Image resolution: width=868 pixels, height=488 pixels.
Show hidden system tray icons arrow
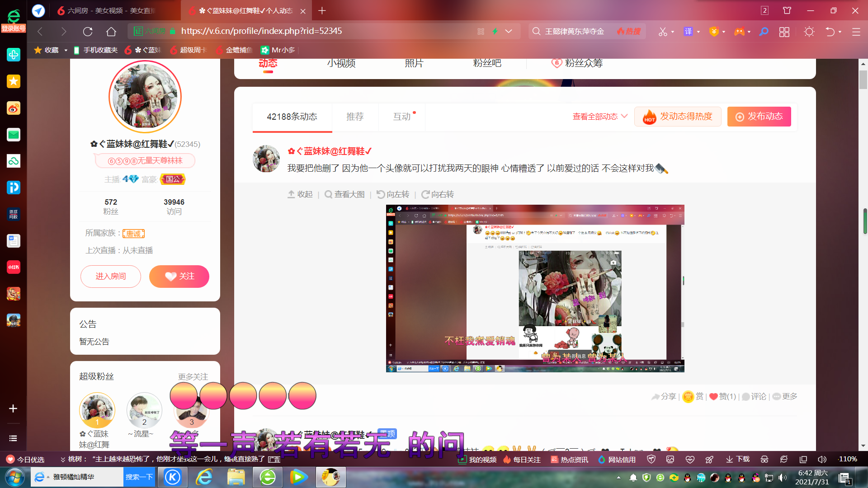(618, 477)
